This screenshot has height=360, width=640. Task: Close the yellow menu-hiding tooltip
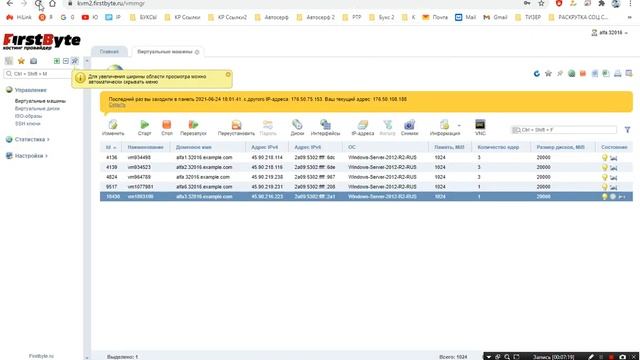pyautogui.click(x=228, y=74)
